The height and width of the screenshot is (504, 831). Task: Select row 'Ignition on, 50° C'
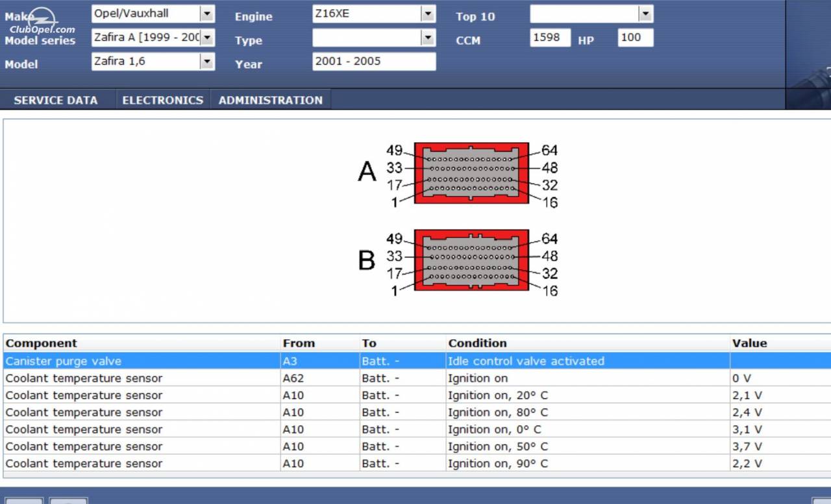pyautogui.click(x=417, y=446)
